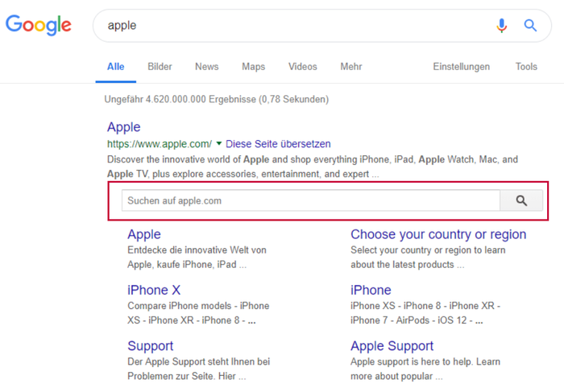The height and width of the screenshot is (392, 564).
Task: Select the Alle tab
Action: [x=115, y=67]
